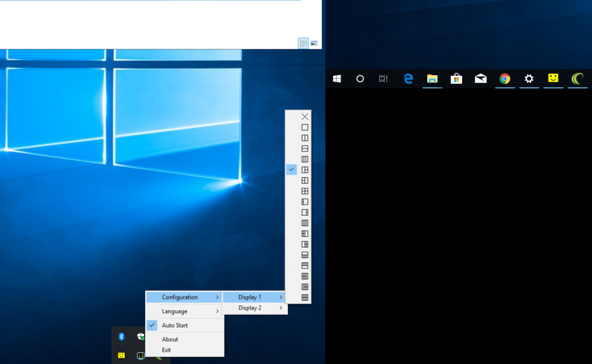Click Exit to quit the app
The height and width of the screenshot is (364, 592).
pos(166,350)
